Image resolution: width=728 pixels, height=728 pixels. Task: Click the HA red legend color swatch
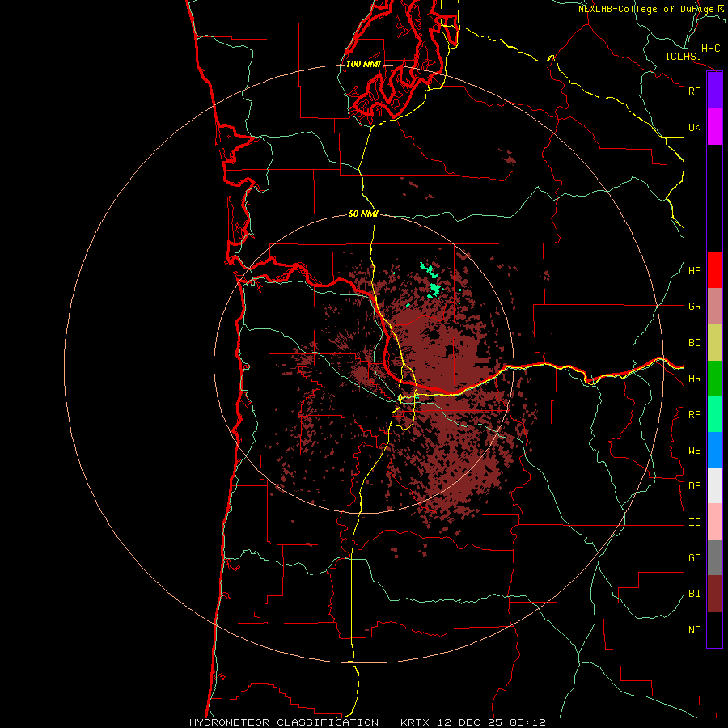point(714,270)
